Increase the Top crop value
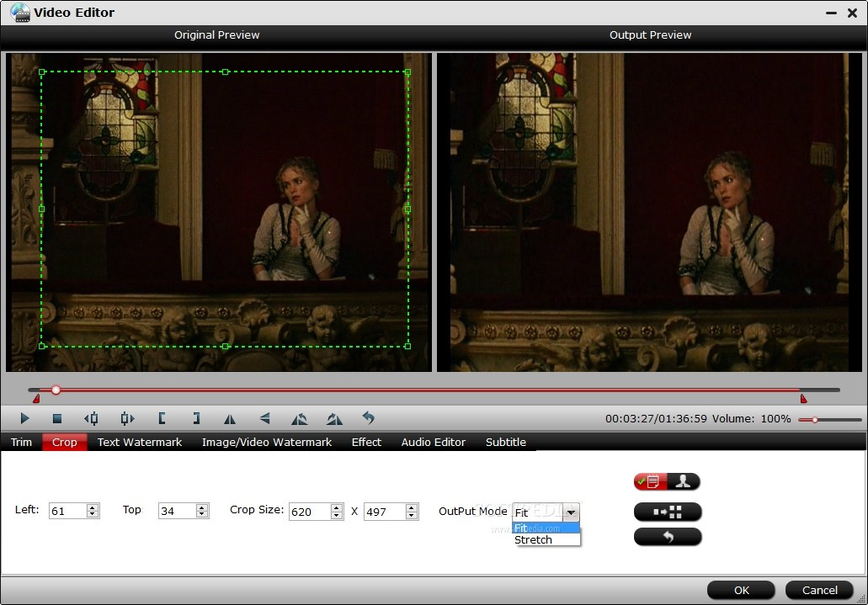 tap(202, 507)
